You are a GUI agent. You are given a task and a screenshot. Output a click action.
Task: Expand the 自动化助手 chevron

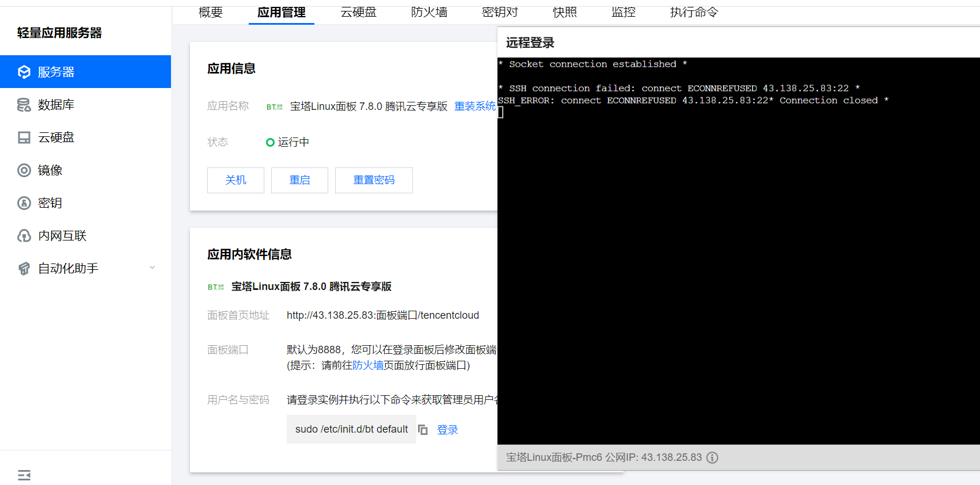click(152, 268)
